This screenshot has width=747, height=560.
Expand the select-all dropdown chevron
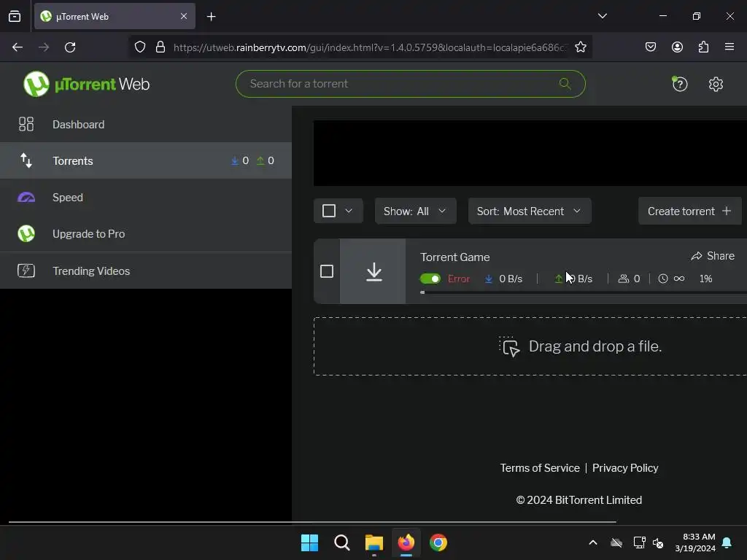[x=349, y=211]
